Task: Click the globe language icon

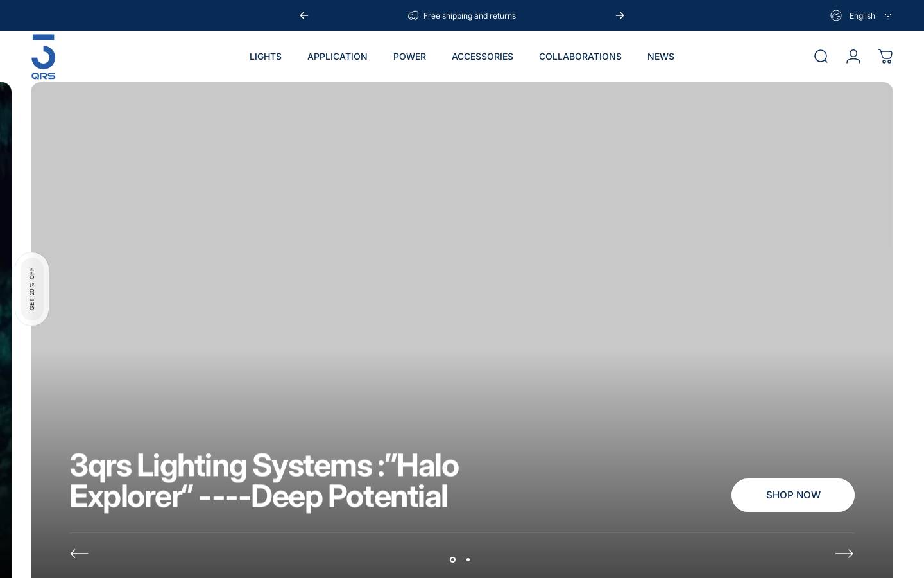Action: (836, 15)
